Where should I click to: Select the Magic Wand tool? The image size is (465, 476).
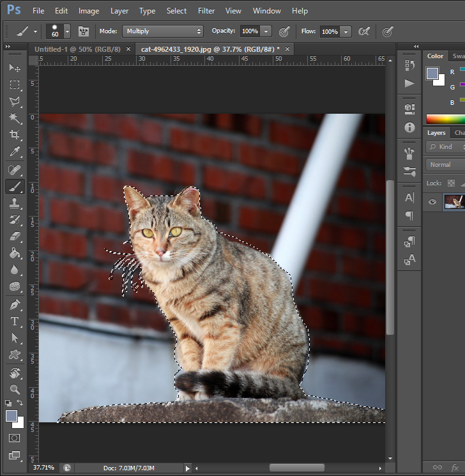[15, 118]
